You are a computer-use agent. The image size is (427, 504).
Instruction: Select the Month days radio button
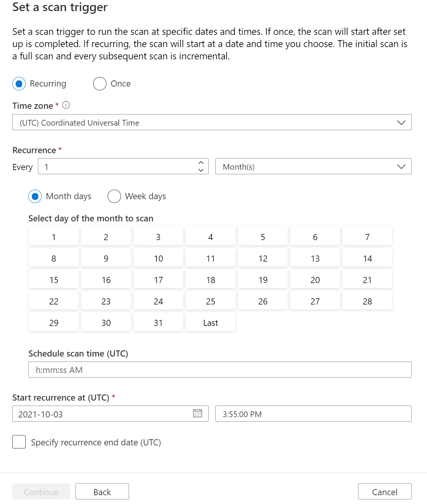[x=35, y=196]
